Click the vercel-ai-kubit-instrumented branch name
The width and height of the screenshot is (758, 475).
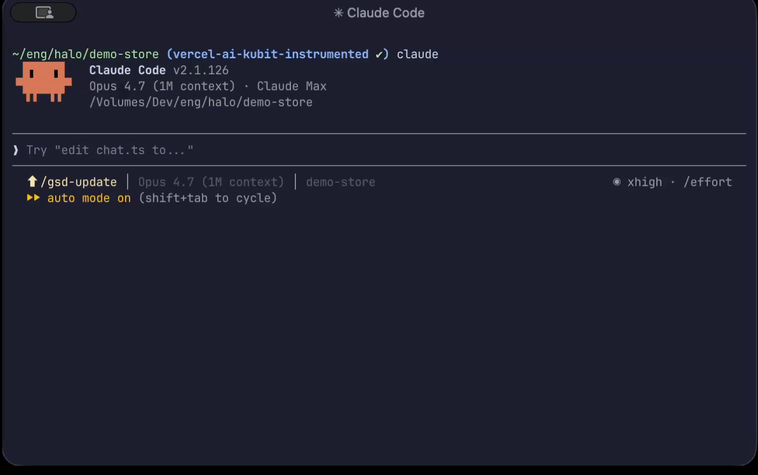tap(270, 54)
